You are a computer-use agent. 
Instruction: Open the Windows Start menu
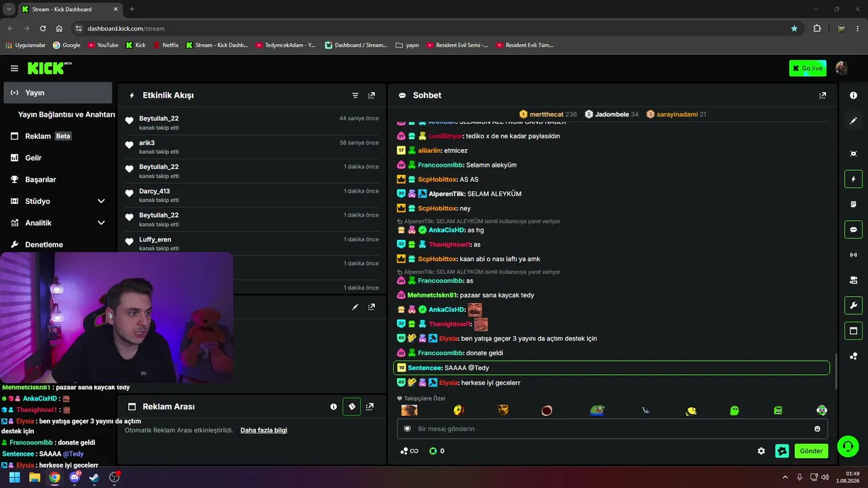click(x=14, y=477)
